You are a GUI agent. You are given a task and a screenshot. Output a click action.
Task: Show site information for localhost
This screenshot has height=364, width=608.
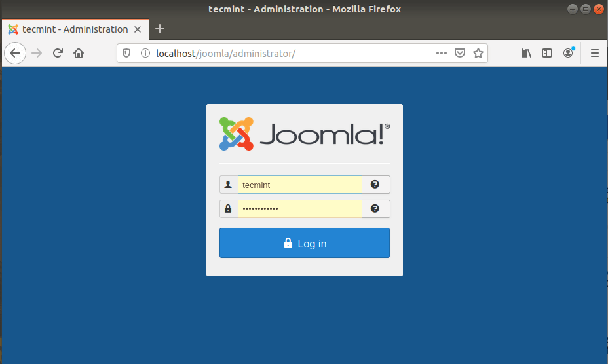pos(145,53)
